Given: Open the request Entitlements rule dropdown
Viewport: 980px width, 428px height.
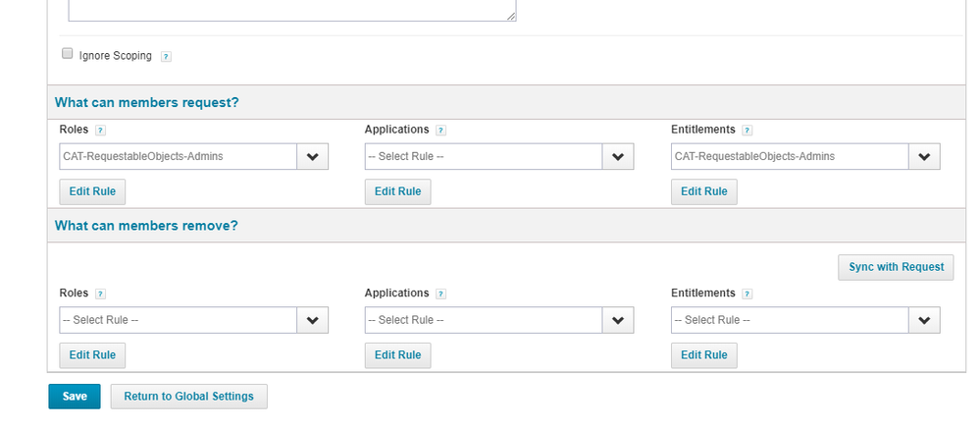Looking at the screenshot, I should [805, 157].
